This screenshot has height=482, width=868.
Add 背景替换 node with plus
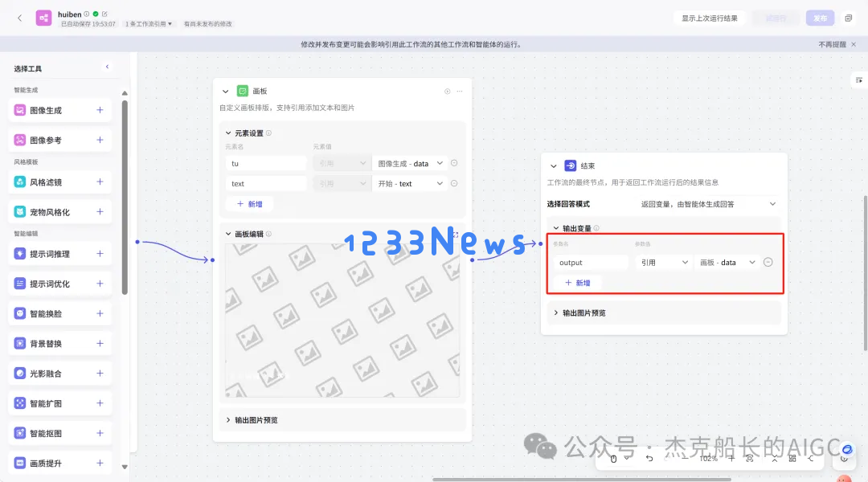click(x=100, y=343)
